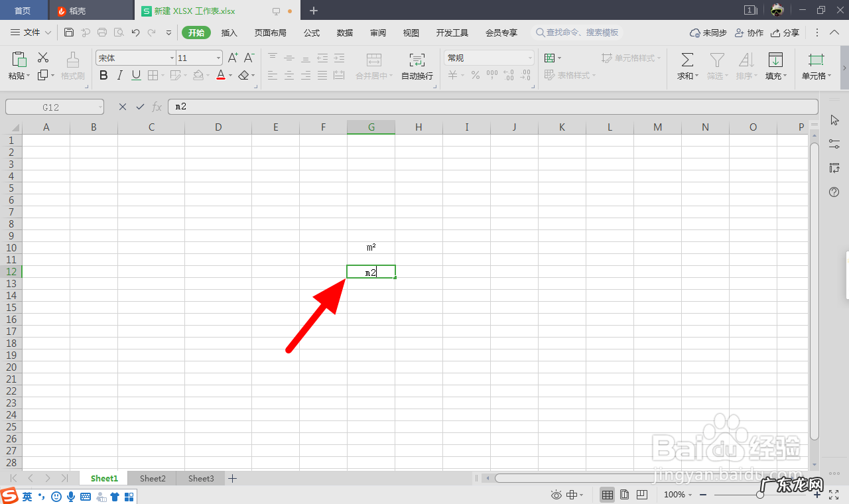Select the Sum (求和) tool
The image size is (849, 504).
tap(686, 65)
